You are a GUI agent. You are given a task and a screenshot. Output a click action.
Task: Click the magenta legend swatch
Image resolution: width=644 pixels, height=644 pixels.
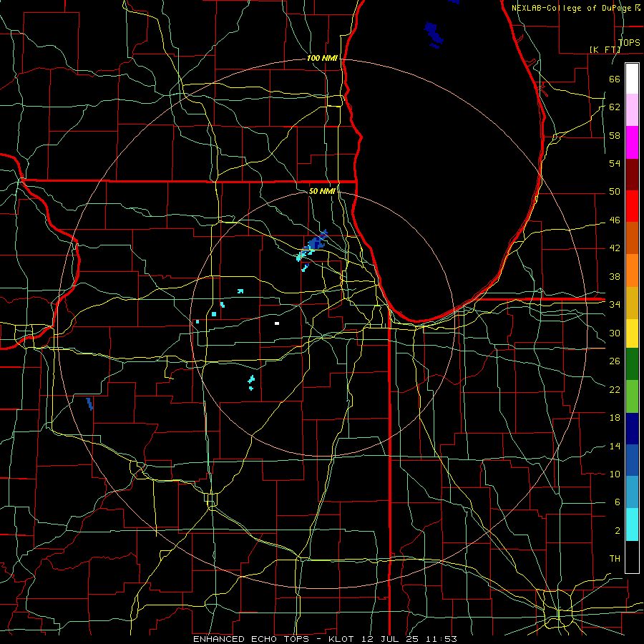click(x=632, y=142)
